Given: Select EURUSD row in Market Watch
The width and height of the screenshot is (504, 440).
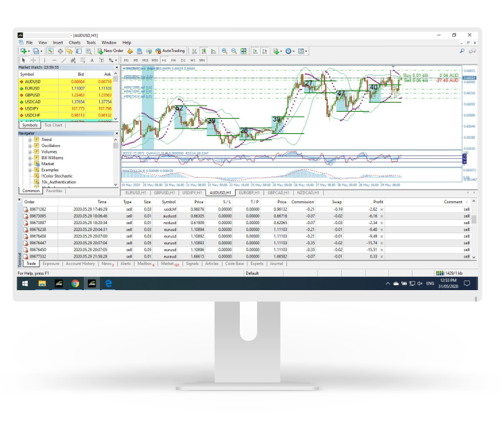Looking at the screenshot, I should click(x=66, y=88).
